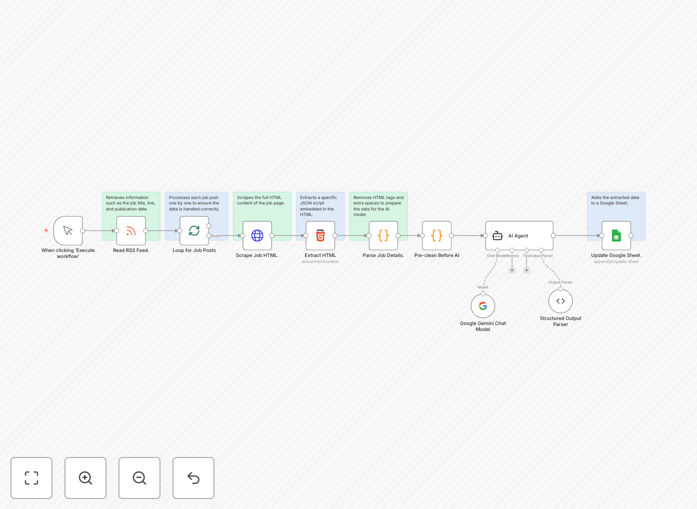Open the Scrape Job HTML globe node
The height and width of the screenshot is (509, 697).
[257, 236]
